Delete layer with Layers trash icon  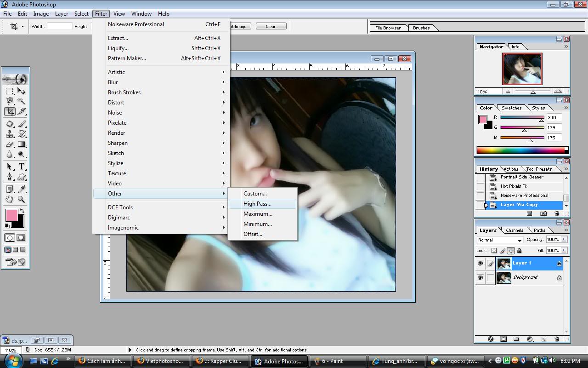coord(557,339)
